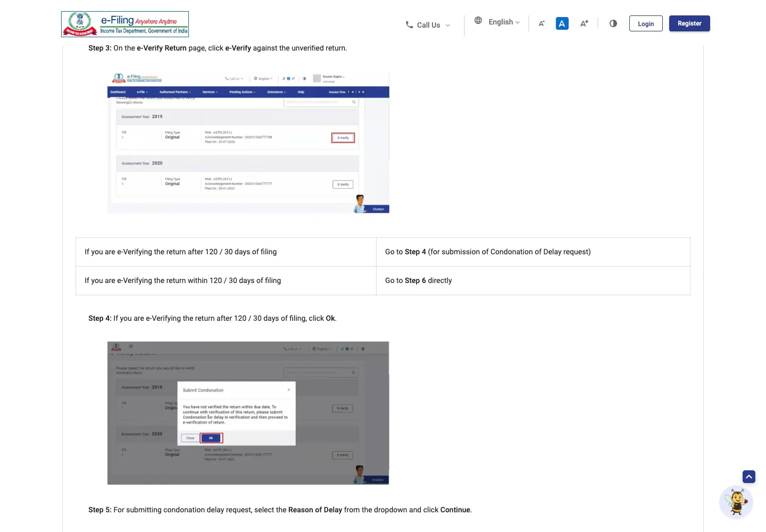Click the Step 3 instruction text

tap(218, 48)
